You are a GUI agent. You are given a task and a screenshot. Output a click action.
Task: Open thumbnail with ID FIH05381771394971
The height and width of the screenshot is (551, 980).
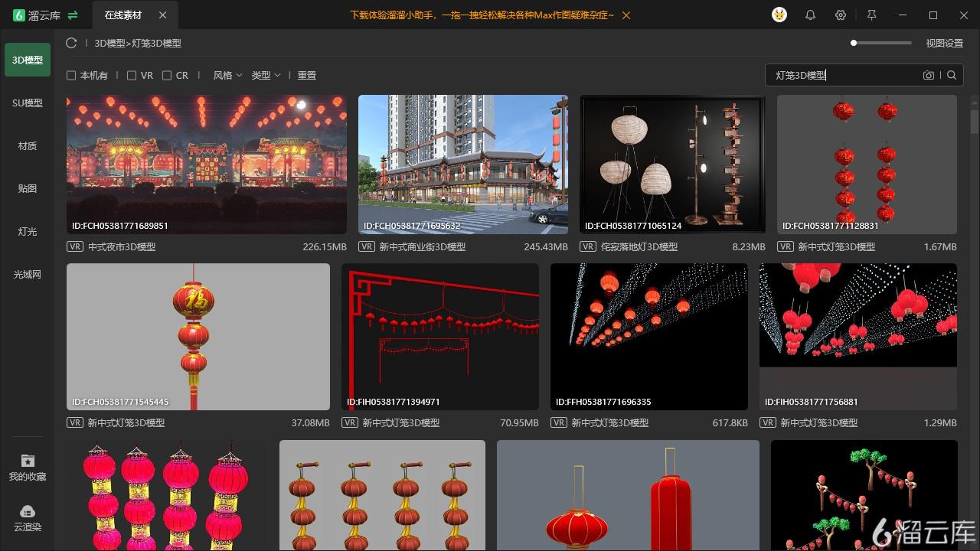click(440, 337)
